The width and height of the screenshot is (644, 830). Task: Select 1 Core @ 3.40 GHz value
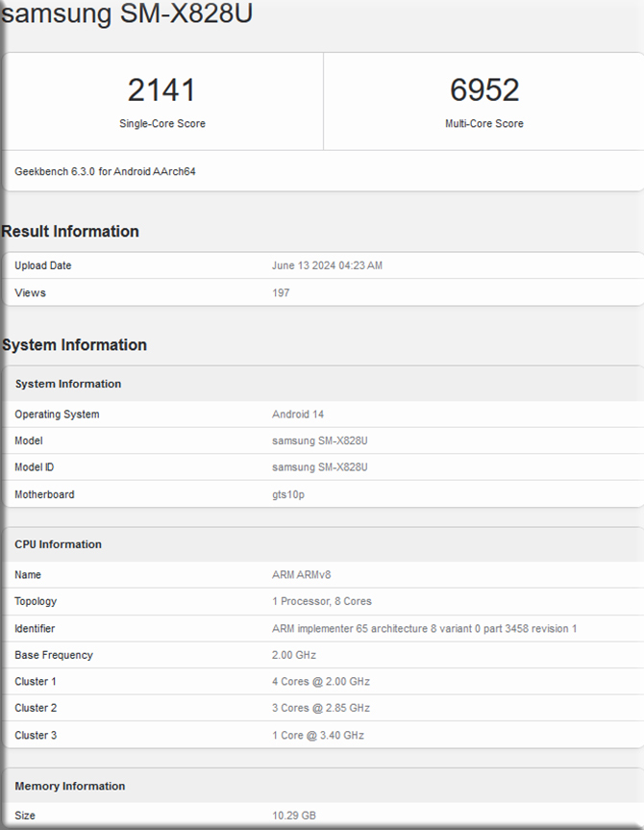click(318, 735)
